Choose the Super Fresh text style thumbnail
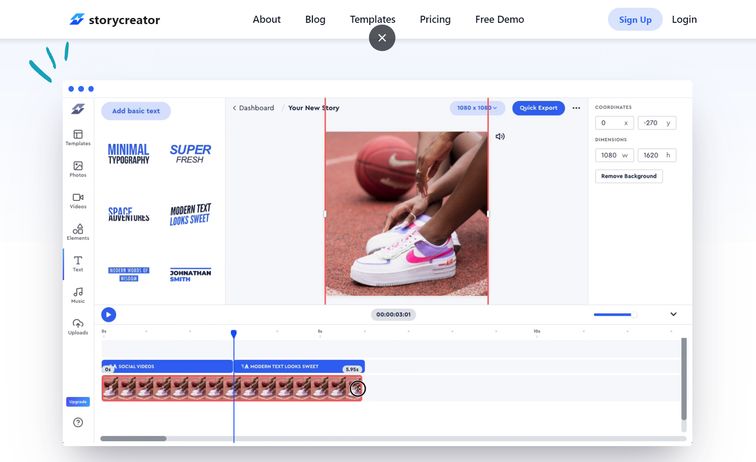Image resolution: width=756 pixels, height=462 pixels. tap(190, 154)
